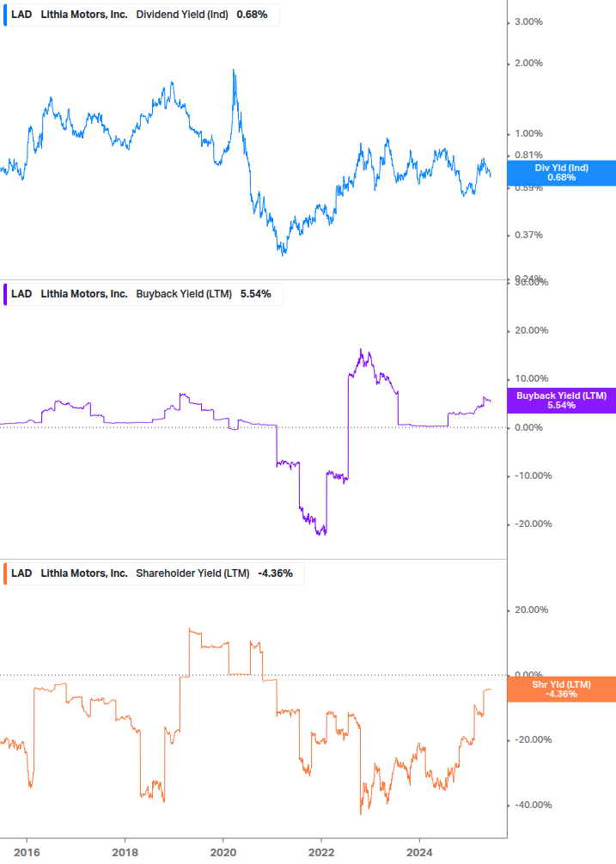Click the purple Buyback Yield 5.54% axis tag

click(561, 401)
